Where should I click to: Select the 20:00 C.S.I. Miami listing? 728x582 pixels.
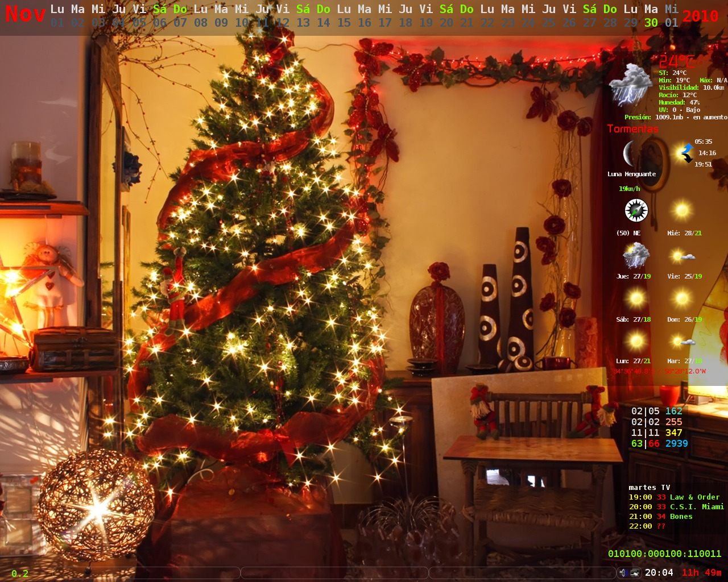[676, 506]
